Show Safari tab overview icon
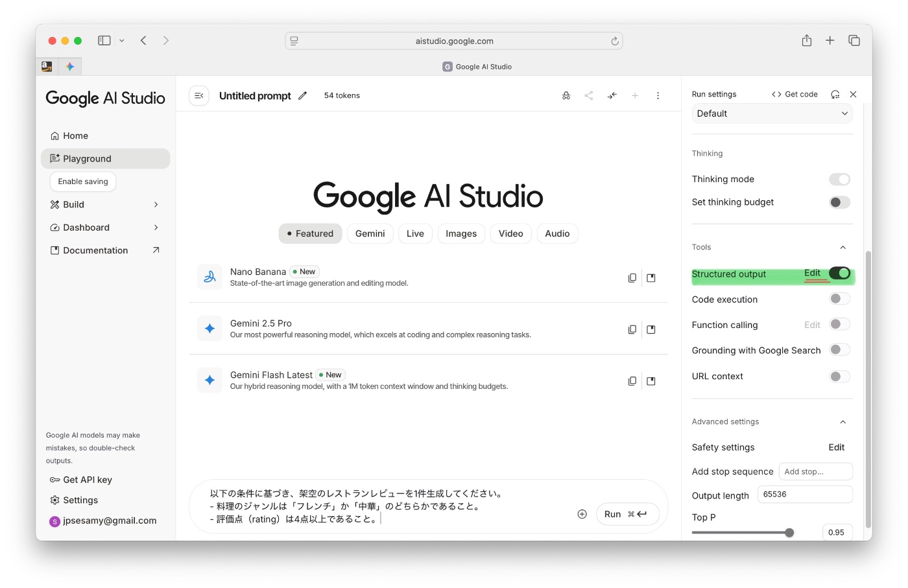The image size is (908, 588). coord(854,40)
